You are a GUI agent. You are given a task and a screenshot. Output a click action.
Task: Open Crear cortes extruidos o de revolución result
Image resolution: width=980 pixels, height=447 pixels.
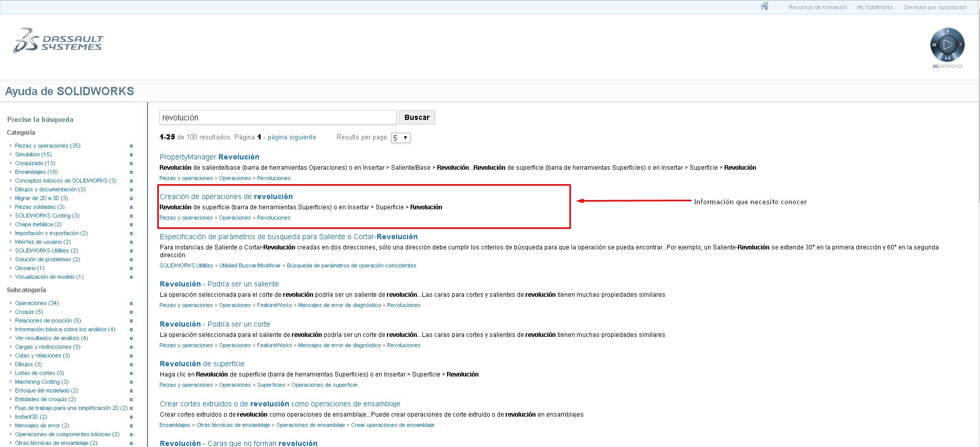(280, 404)
